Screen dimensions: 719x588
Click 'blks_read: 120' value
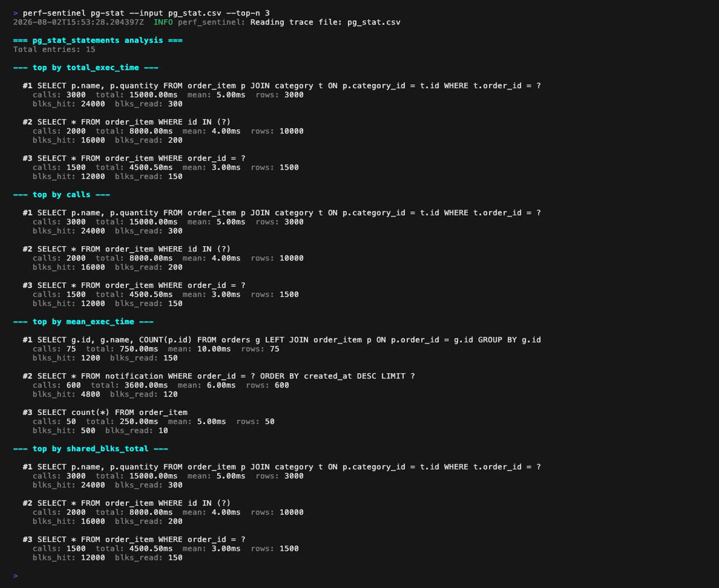[144, 394]
